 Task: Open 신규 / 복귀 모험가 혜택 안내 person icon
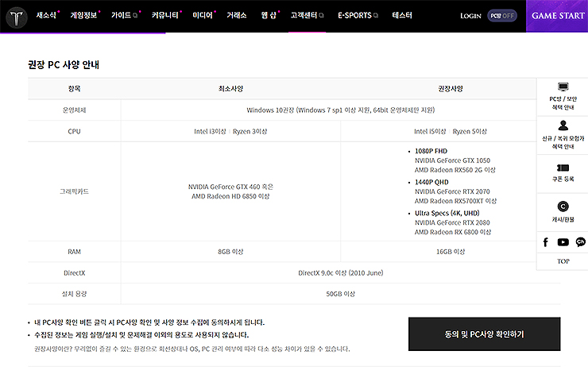pos(563,125)
